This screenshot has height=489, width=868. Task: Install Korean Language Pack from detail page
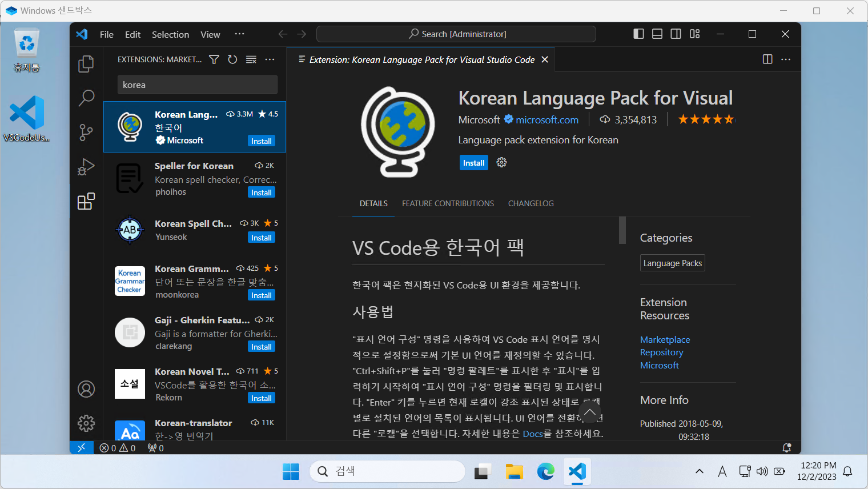[x=474, y=163]
